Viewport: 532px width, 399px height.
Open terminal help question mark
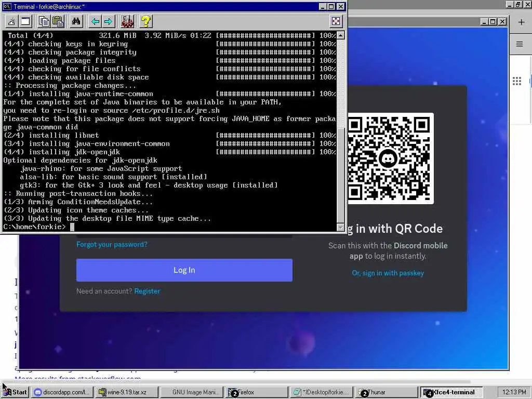coord(146,22)
